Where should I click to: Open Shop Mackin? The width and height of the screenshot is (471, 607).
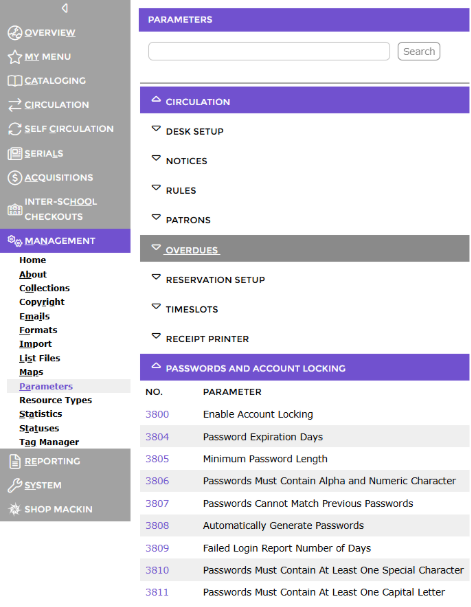(58, 509)
